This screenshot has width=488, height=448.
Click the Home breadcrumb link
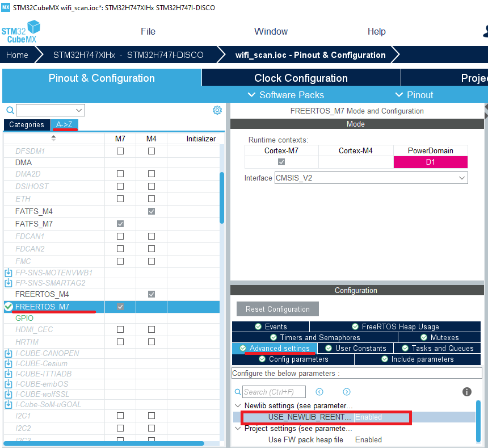pos(17,55)
